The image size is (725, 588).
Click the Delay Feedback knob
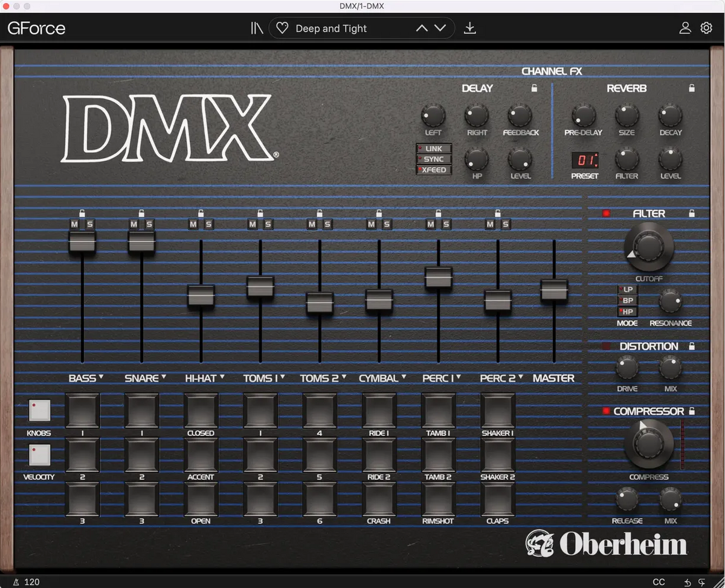(x=520, y=115)
